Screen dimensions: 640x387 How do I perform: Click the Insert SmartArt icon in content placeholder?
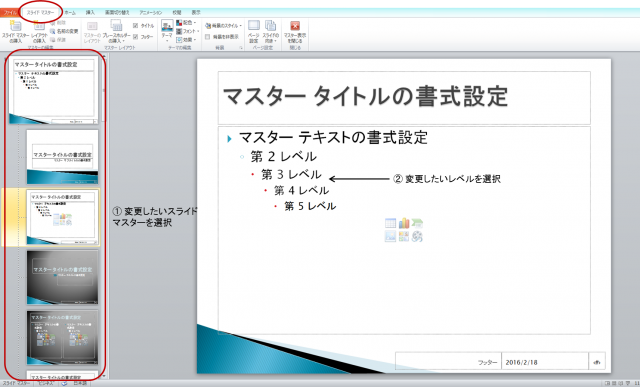[417, 223]
